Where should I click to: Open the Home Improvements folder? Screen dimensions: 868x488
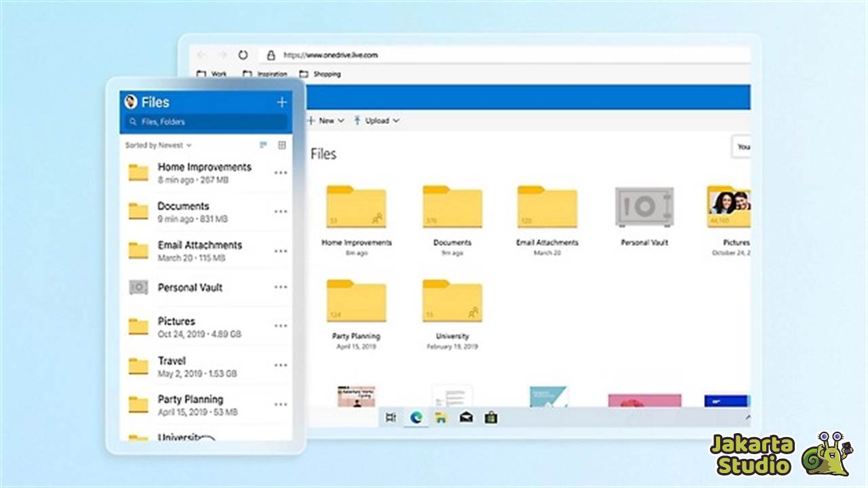(357, 207)
